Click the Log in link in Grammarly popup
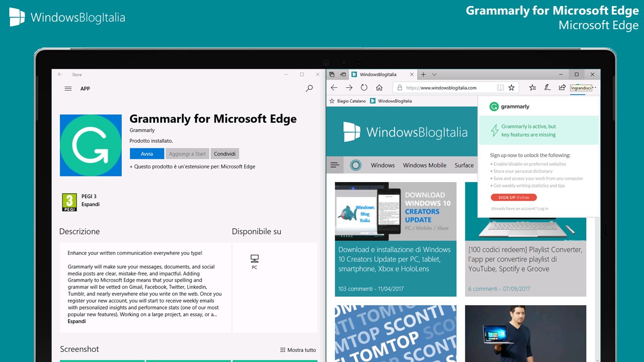The image size is (644, 362). pos(543,208)
